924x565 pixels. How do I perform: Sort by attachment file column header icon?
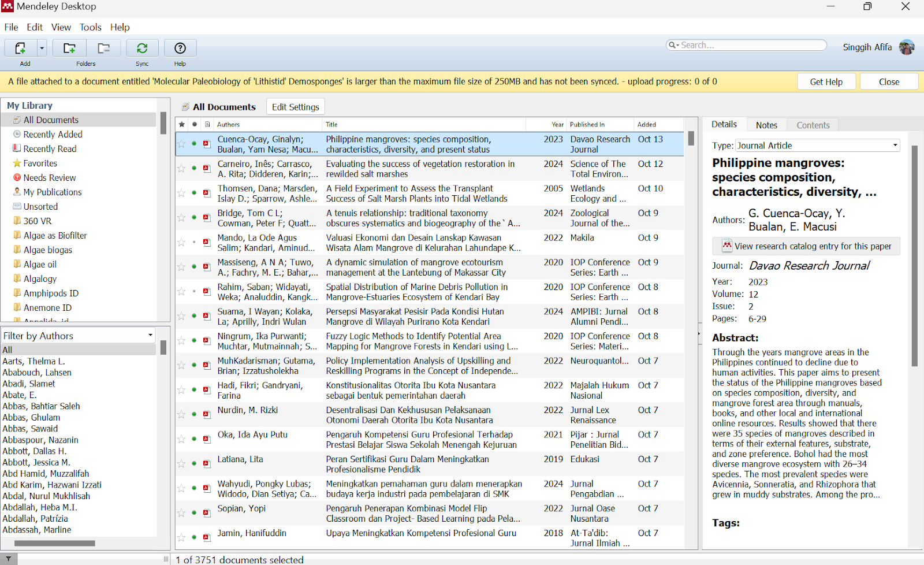(x=207, y=124)
